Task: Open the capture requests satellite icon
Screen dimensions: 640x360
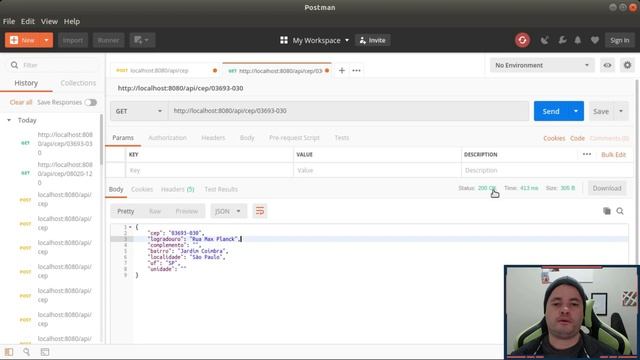Action: point(544,40)
